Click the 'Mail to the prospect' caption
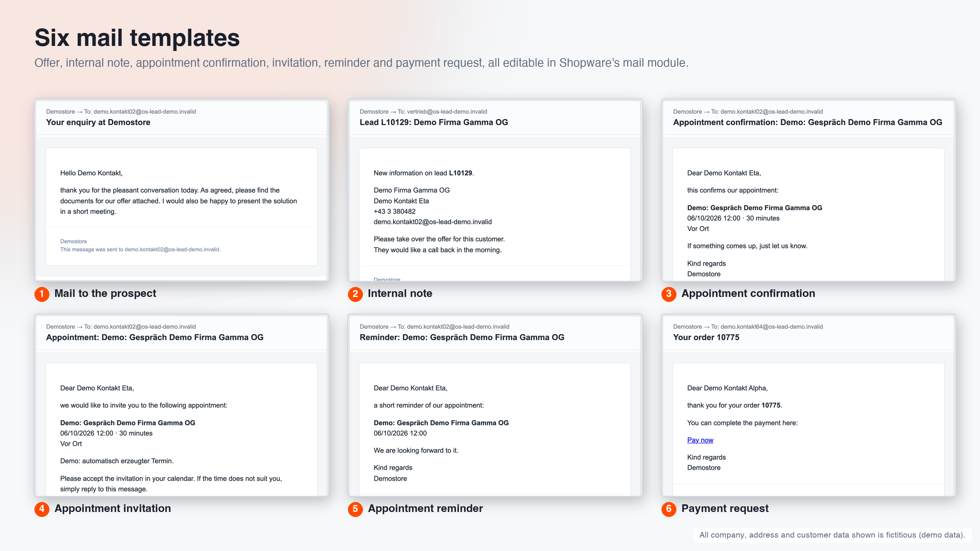Screen dimensions: 980x551 [105, 293]
